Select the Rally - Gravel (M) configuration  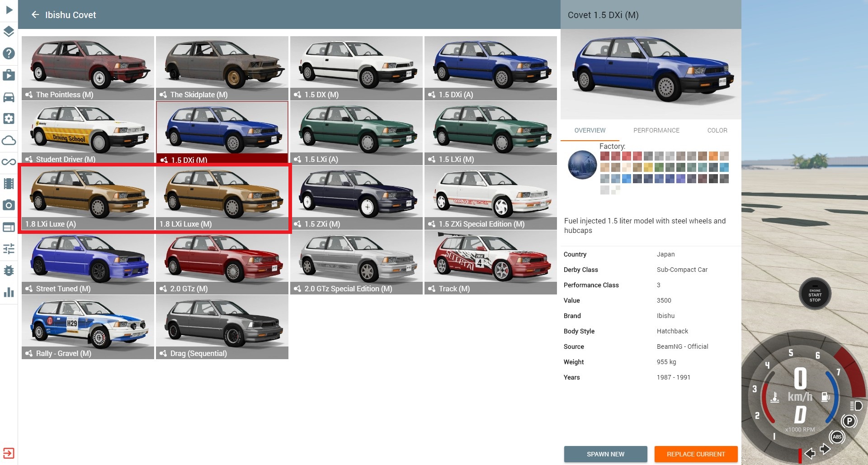click(x=88, y=327)
